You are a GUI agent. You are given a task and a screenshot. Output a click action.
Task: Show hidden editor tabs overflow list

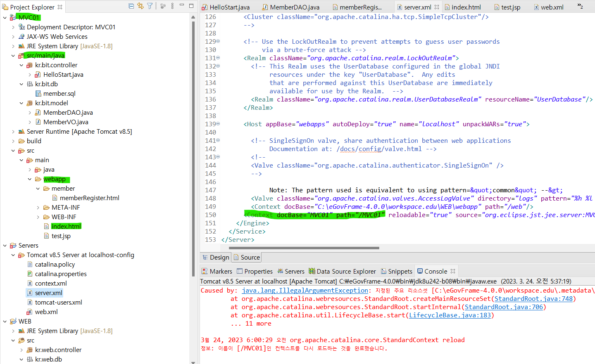tap(580, 6)
